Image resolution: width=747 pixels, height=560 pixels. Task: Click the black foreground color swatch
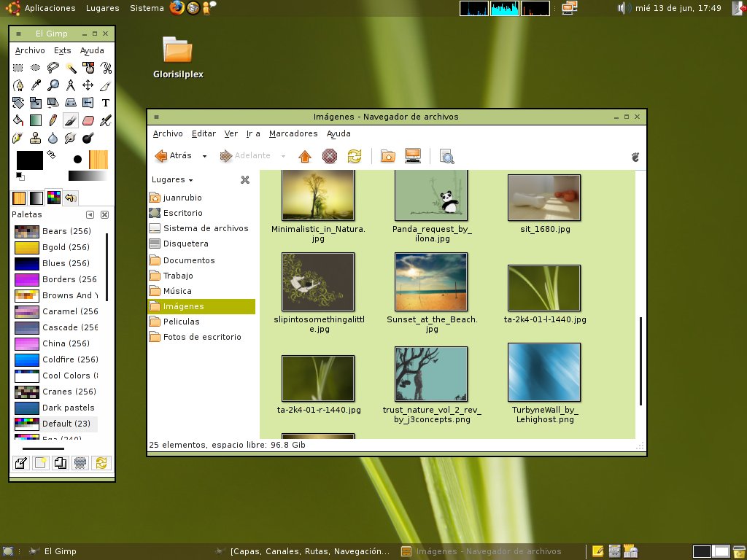click(x=29, y=160)
